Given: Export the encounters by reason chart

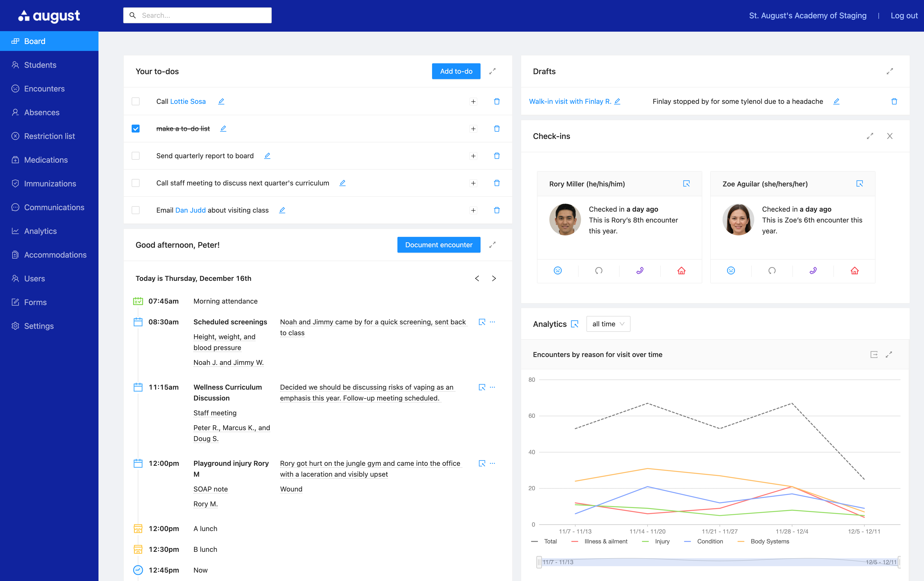Looking at the screenshot, I should click(x=874, y=354).
